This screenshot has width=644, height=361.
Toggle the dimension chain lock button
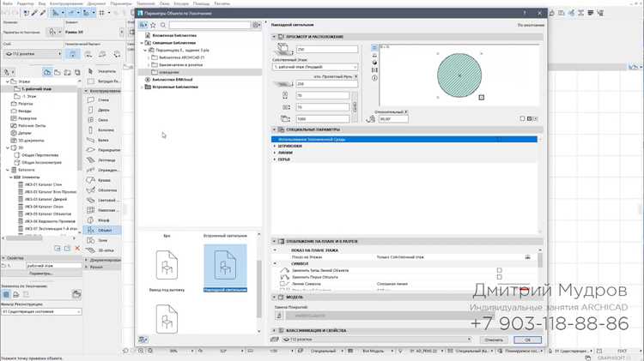355,107
